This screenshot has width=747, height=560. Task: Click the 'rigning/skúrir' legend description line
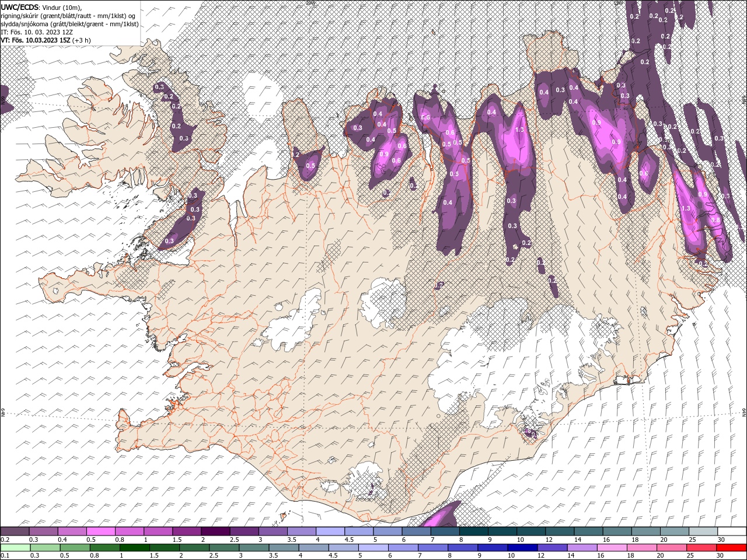(x=68, y=16)
